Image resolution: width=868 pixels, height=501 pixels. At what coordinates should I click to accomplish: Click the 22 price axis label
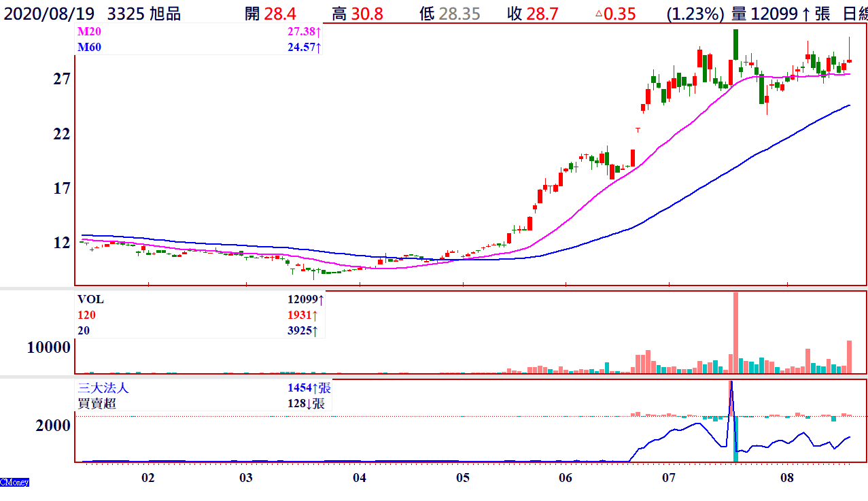[x=62, y=134]
